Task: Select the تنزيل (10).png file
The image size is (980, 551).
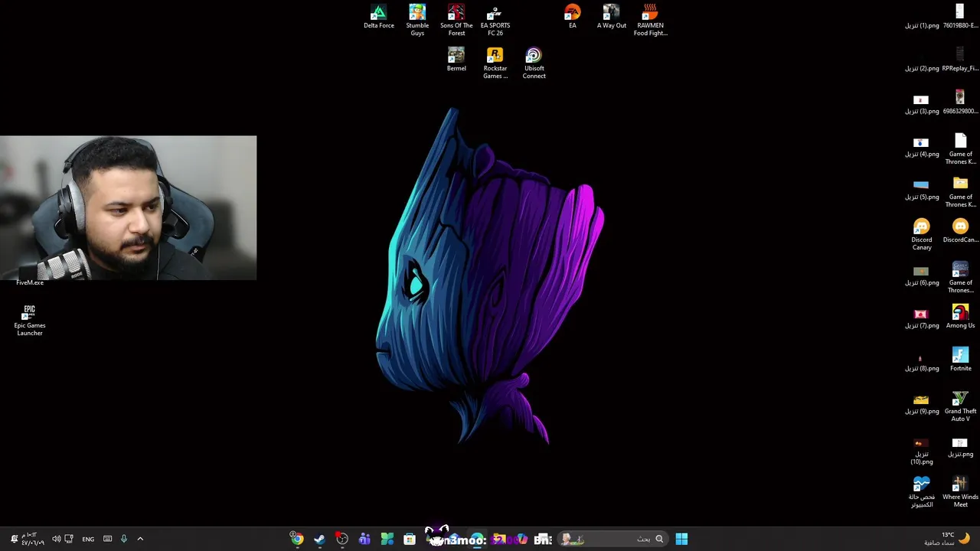Action: 921,452
